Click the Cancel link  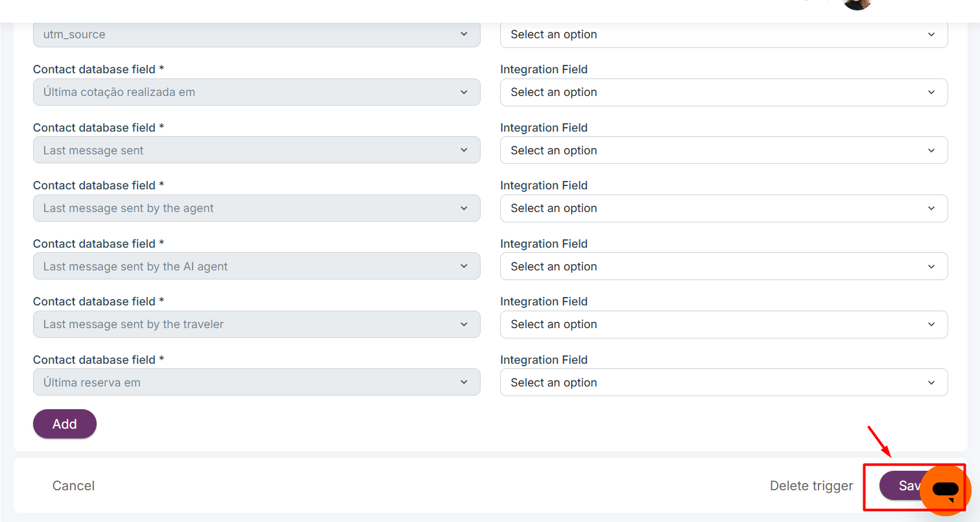tap(73, 486)
